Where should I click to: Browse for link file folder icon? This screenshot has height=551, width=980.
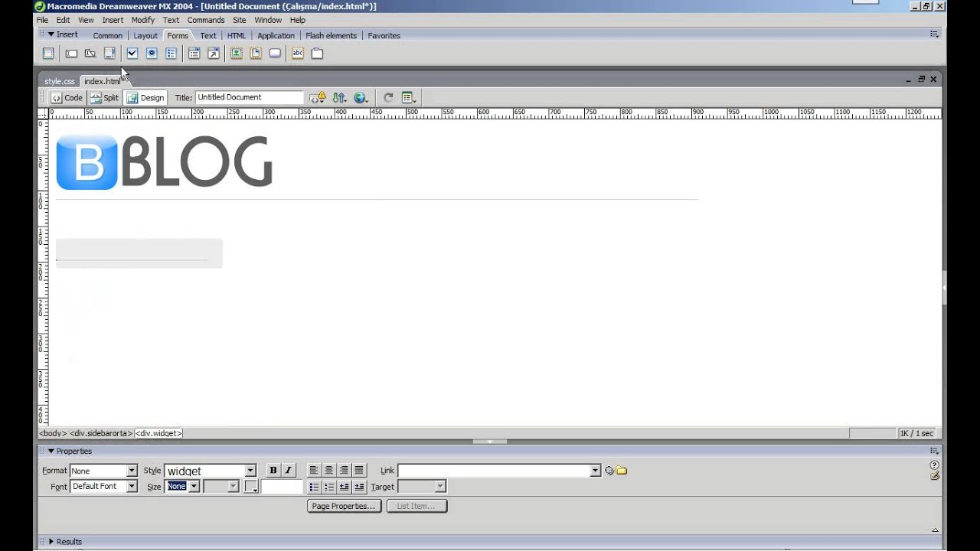pos(622,471)
